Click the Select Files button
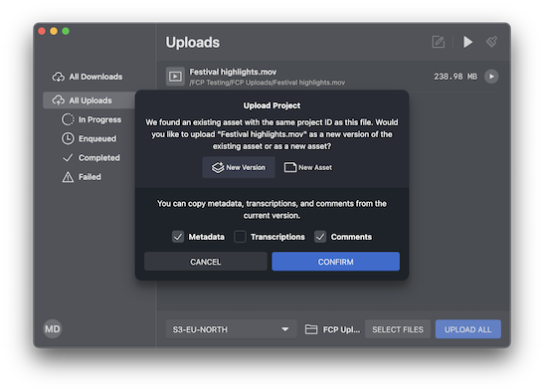544x392 pixels. 398,329
